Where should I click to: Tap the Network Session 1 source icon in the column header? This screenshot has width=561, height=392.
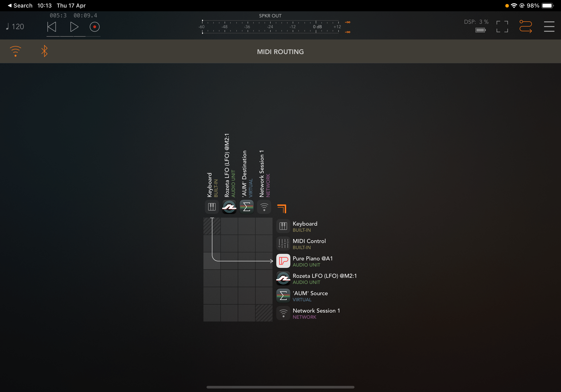click(264, 207)
